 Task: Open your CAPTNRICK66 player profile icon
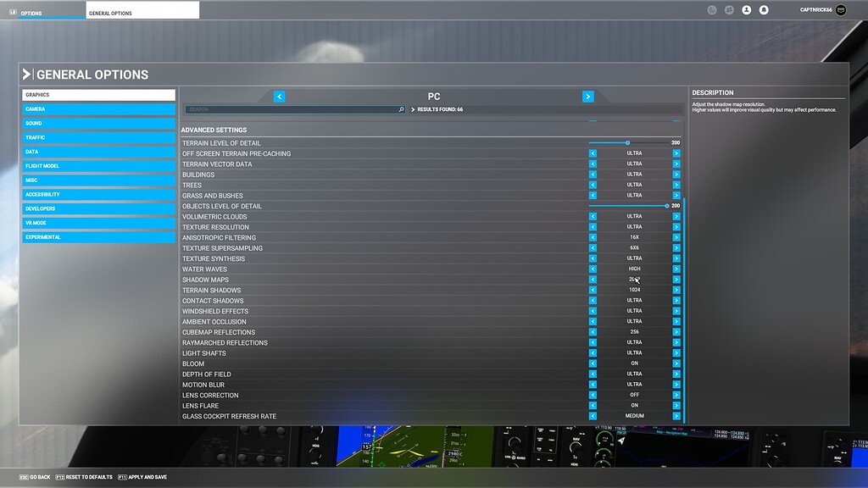(x=747, y=9)
